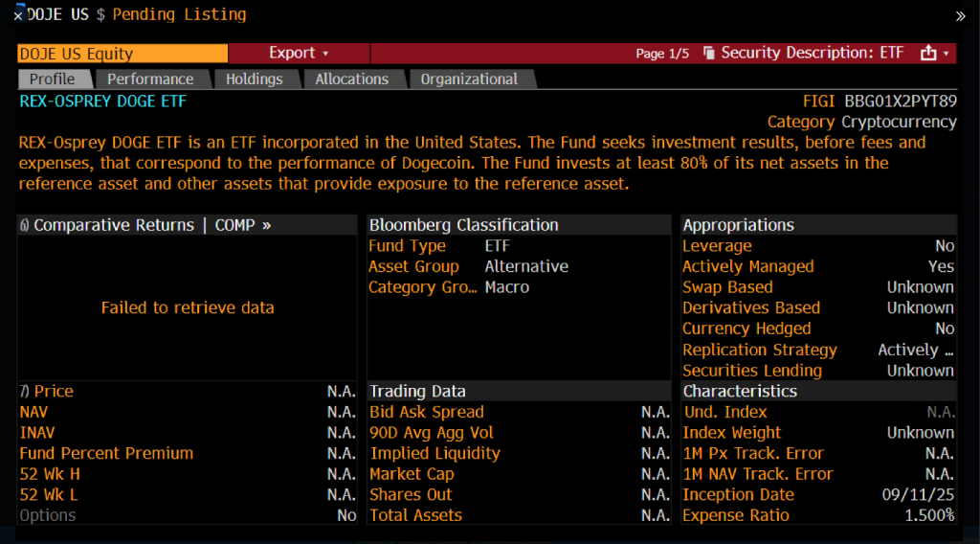
Task: Click the Replication Strategy row
Action: point(819,350)
